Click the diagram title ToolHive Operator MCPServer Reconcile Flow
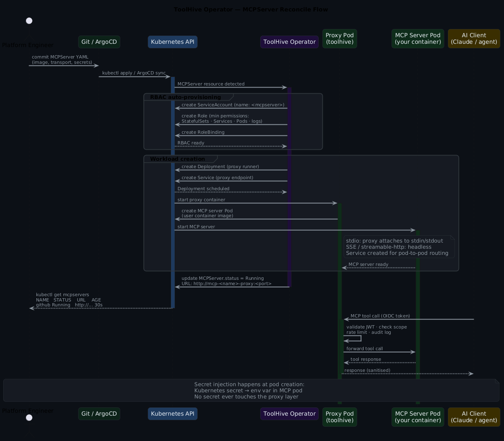Screen dimensions: 504x441 coord(251,9)
